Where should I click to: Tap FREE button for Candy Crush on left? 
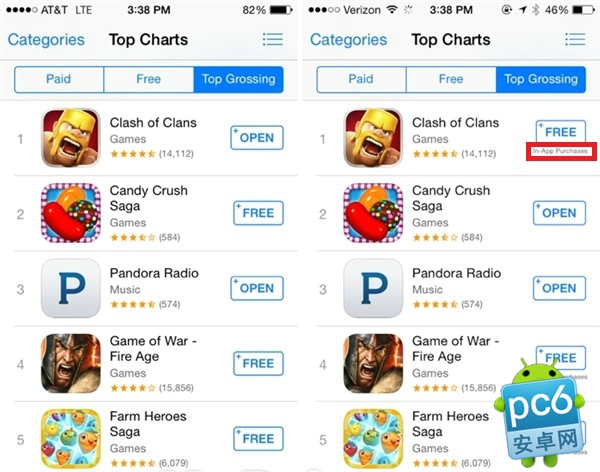click(258, 213)
